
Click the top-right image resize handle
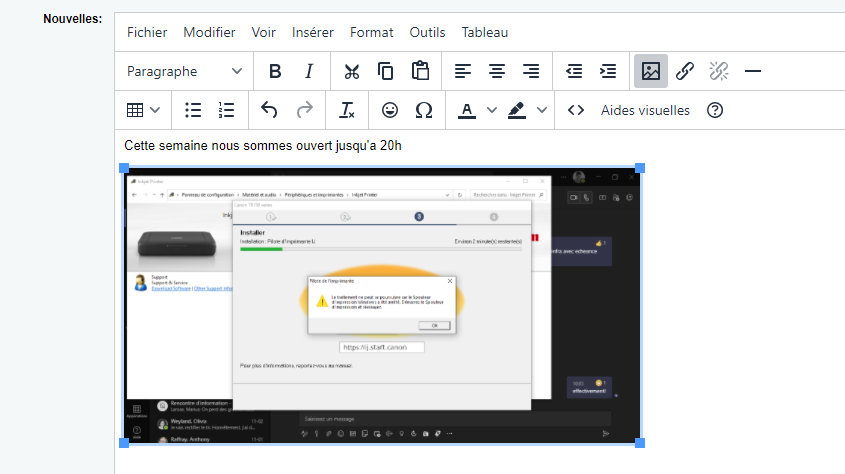pos(640,168)
